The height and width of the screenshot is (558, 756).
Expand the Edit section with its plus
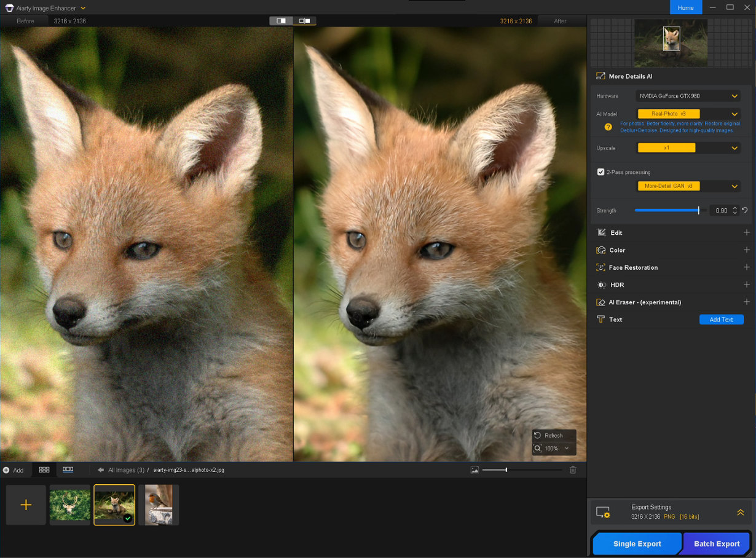tap(747, 232)
